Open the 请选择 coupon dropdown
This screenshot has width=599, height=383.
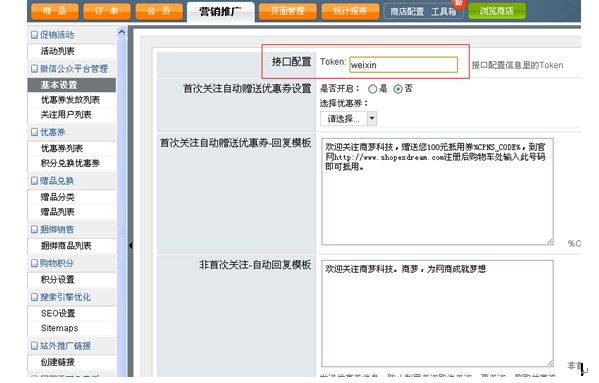click(x=348, y=118)
